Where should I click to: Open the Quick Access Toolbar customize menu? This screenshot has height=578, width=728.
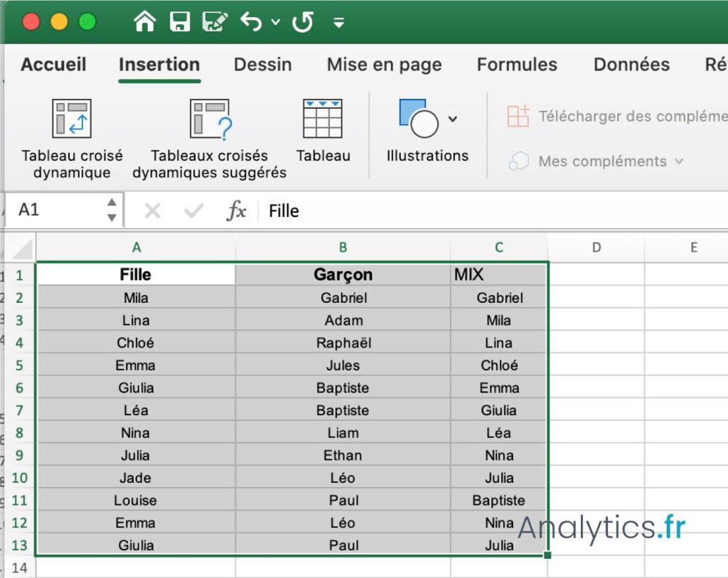pos(339,22)
